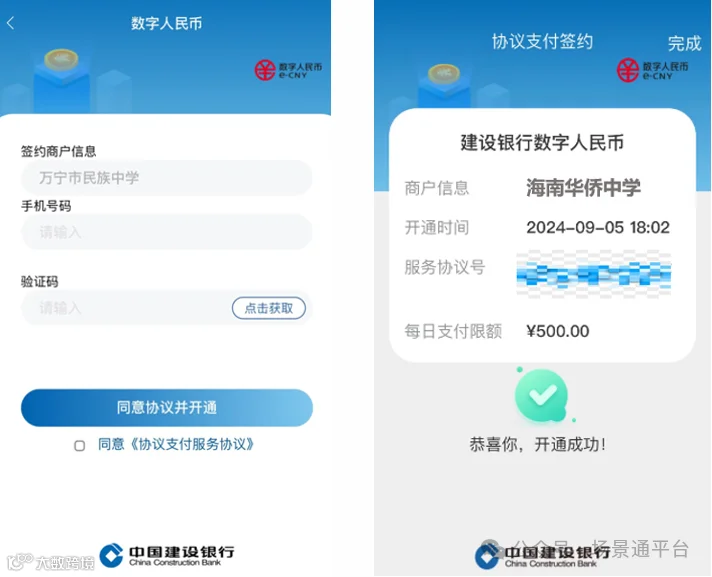Check the 同意协议 agreement checkbox
Viewport: 712px width, 577px height.
pos(79,445)
